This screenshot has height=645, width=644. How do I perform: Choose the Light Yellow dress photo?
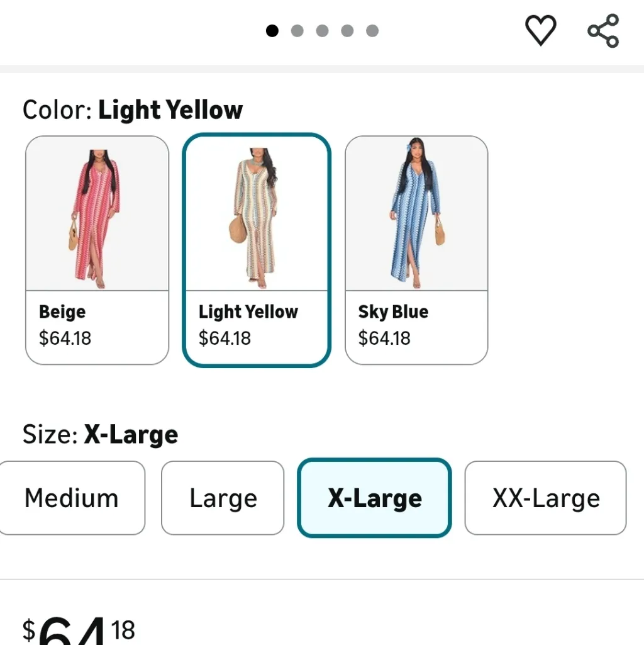(256, 214)
